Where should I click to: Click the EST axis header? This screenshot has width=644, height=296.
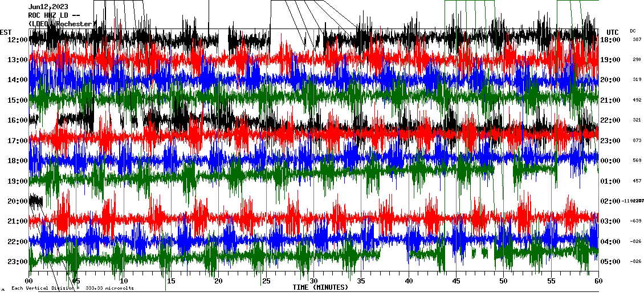6,32
